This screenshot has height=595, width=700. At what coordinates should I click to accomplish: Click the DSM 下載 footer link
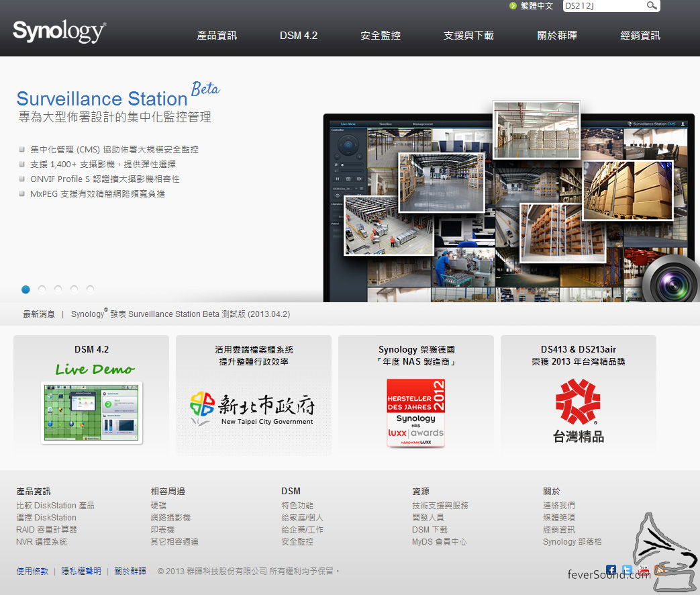pyautogui.click(x=430, y=529)
